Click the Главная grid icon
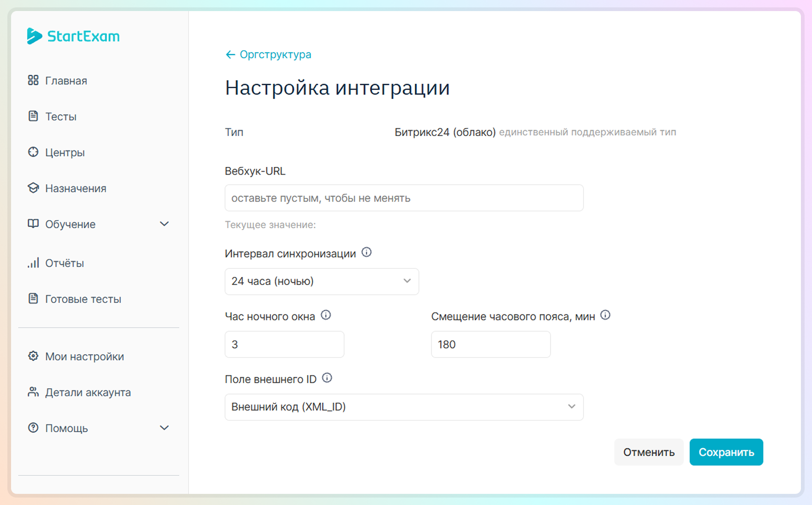This screenshot has width=812, height=505. [x=33, y=80]
